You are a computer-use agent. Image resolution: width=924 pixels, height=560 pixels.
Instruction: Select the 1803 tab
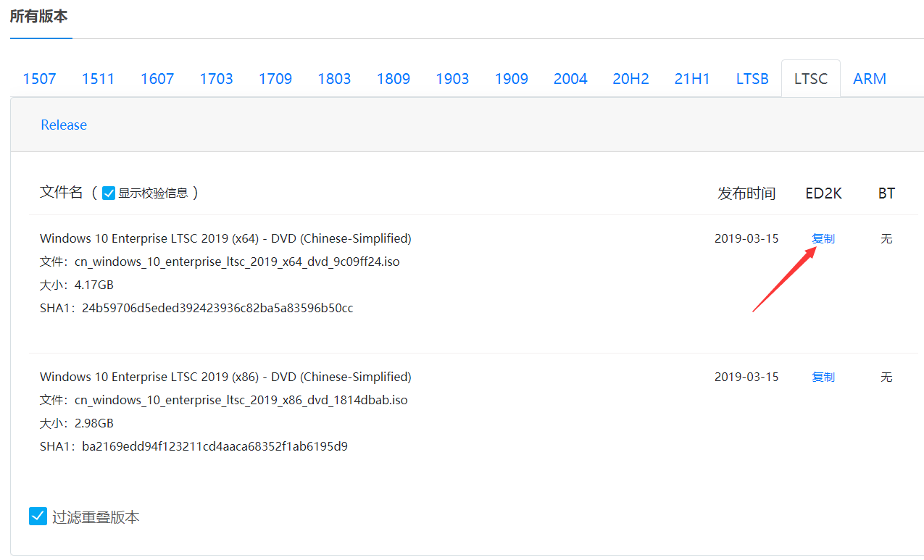point(334,79)
